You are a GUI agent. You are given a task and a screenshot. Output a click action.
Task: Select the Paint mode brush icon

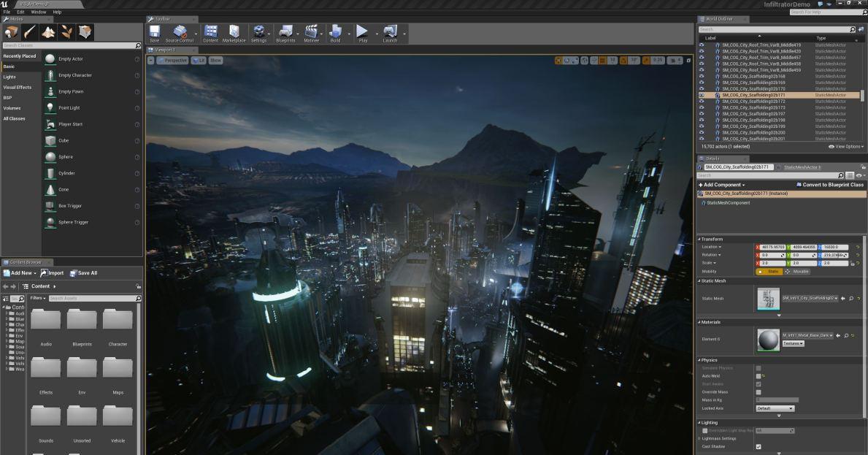30,32
